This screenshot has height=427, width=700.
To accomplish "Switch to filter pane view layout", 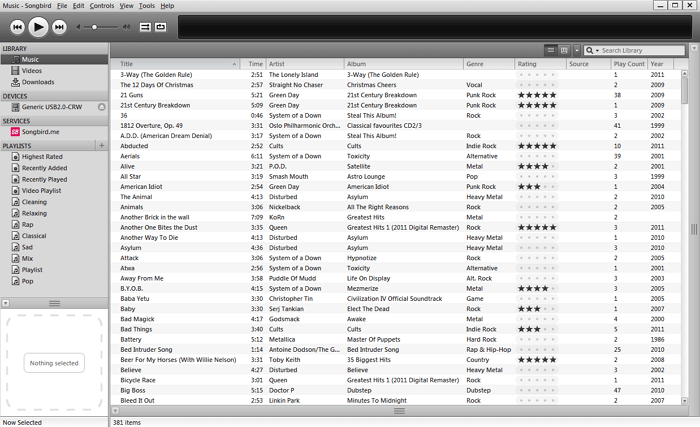I will (x=564, y=50).
